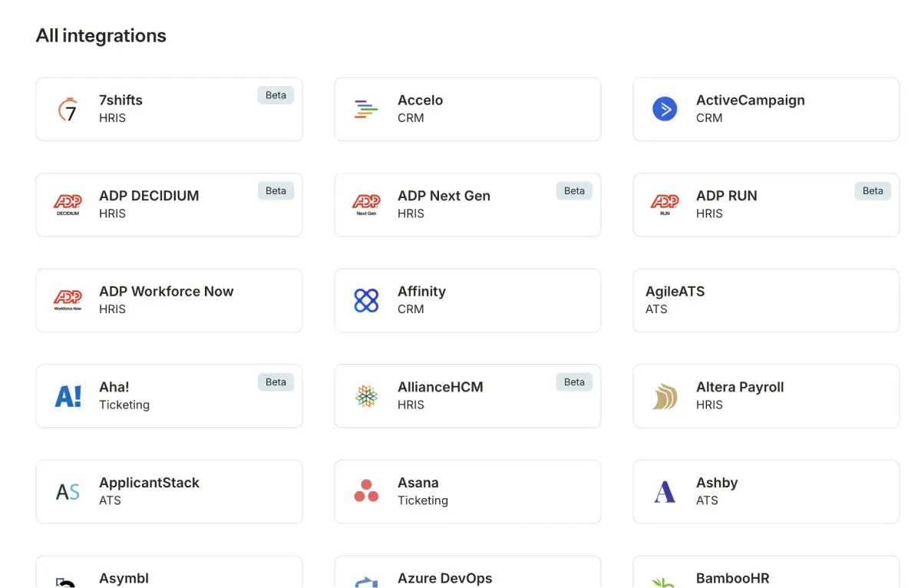Screen dimensions: 921x588
Task: Choose the Aha! integration title
Action: point(114,387)
